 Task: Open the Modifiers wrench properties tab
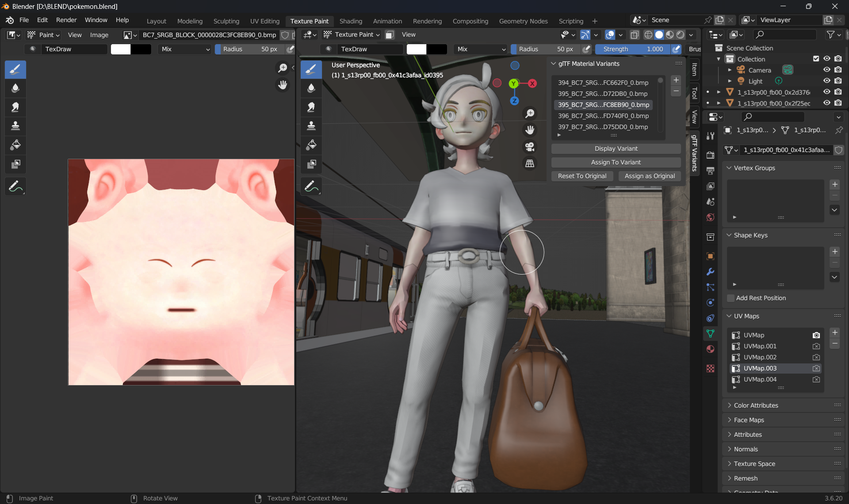711,272
